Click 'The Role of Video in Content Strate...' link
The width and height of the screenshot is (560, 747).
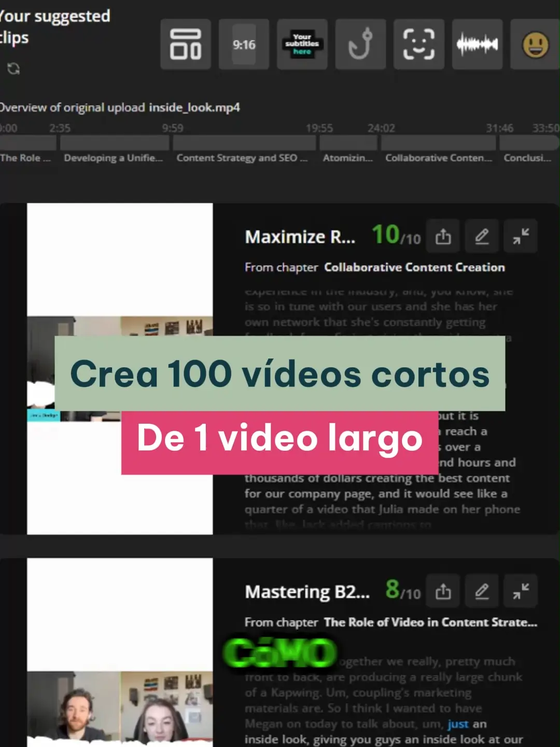click(430, 622)
